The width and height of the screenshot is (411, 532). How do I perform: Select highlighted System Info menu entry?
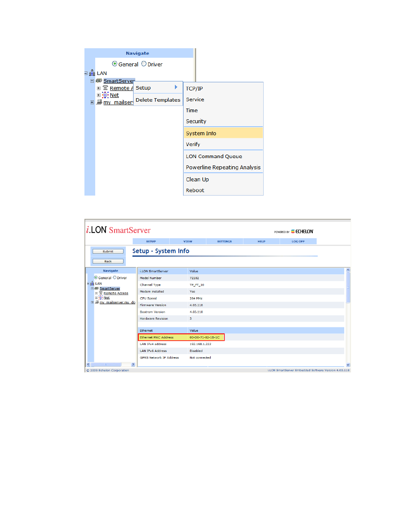click(x=223, y=133)
